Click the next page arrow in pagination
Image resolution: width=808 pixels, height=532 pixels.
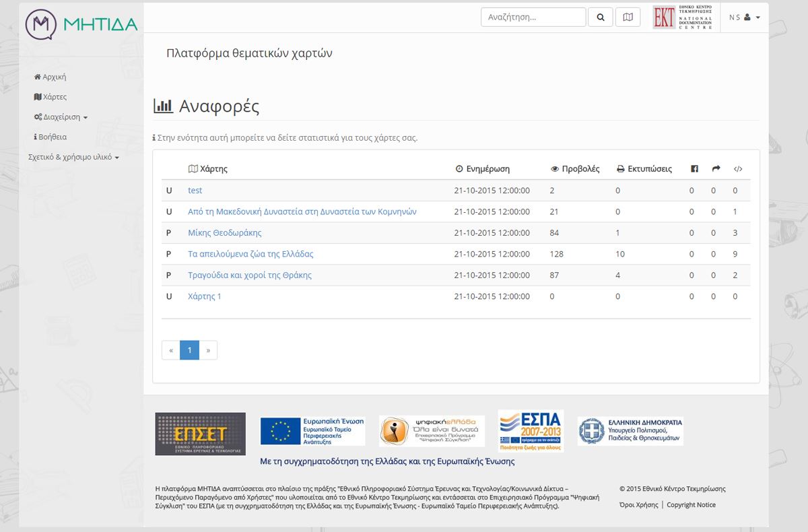point(208,350)
